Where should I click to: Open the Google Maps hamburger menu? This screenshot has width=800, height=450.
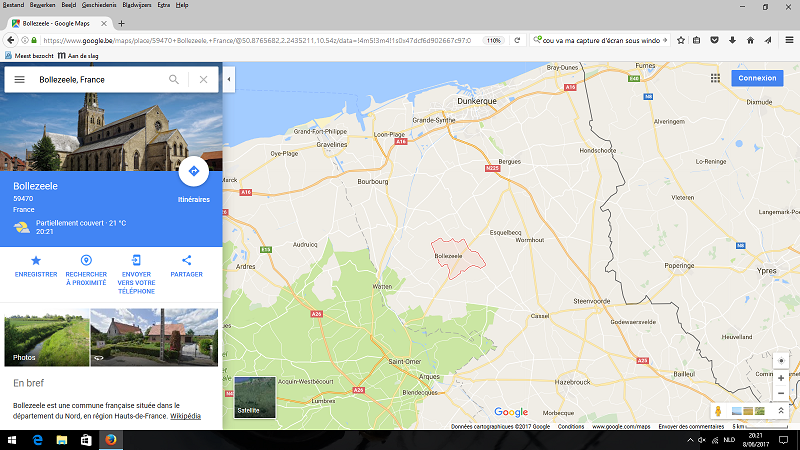[19, 80]
